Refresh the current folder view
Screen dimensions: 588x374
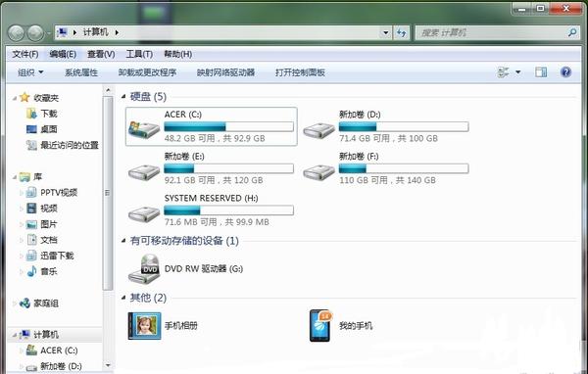pos(402,32)
